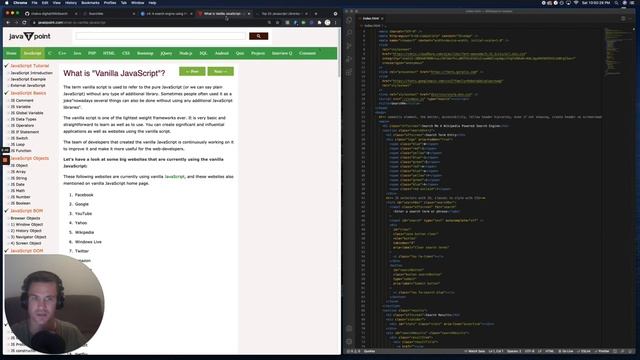Follow the JavaScript link in the paragraph
This screenshot has height=360, width=640.
[174, 176]
